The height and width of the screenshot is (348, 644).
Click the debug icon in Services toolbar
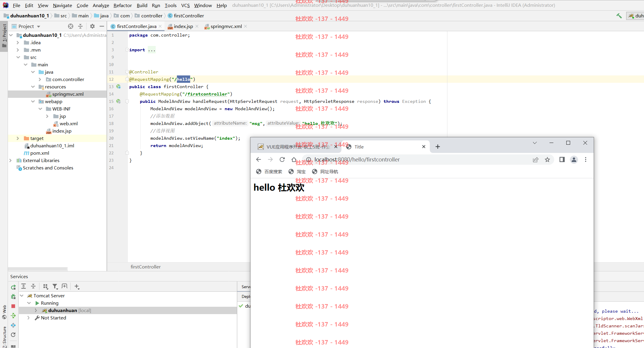click(13, 296)
